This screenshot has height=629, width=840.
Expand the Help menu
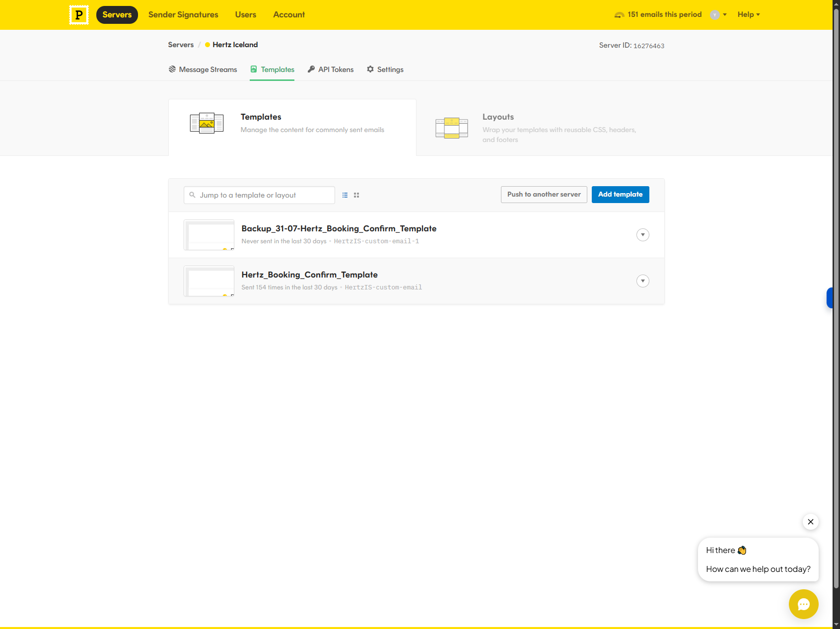(749, 14)
